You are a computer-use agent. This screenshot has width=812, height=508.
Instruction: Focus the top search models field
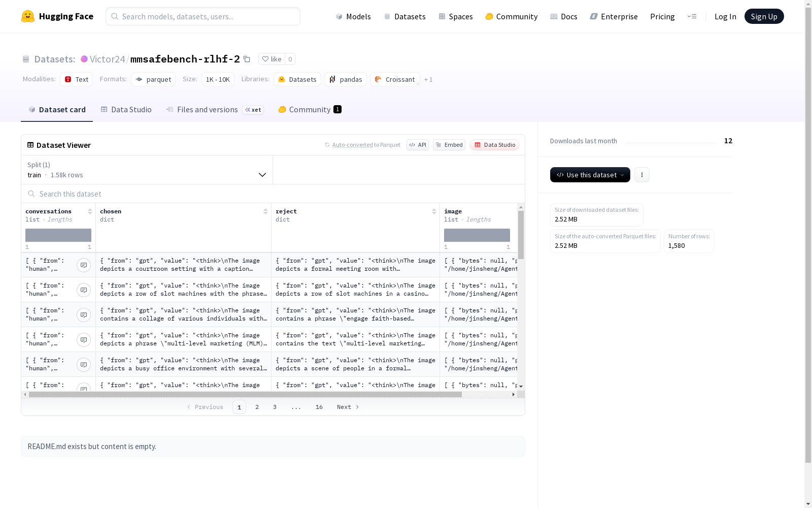click(203, 16)
